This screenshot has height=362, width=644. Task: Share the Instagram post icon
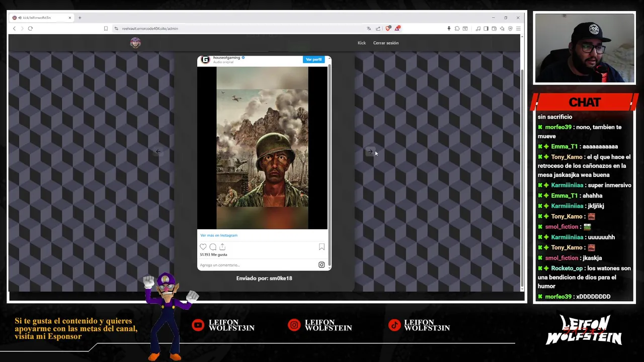222,247
